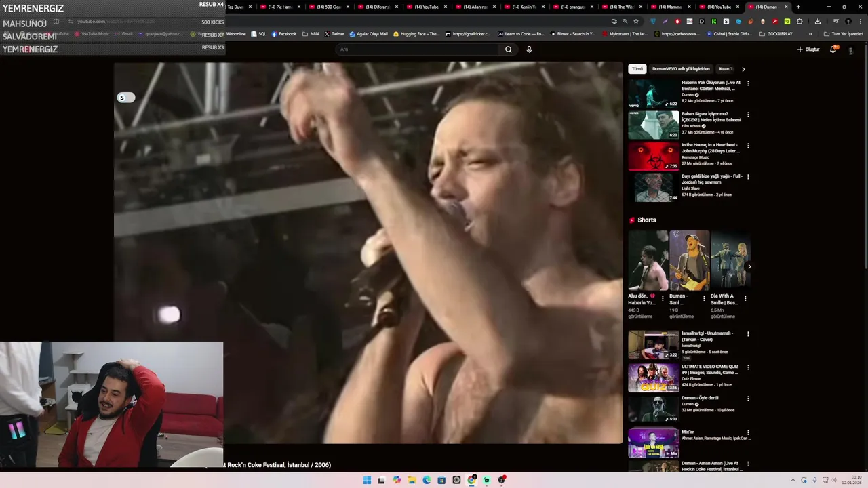The width and height of the screenshot is (868, 488).
Task: Open the taskbar clock and date
Action: 852,480
